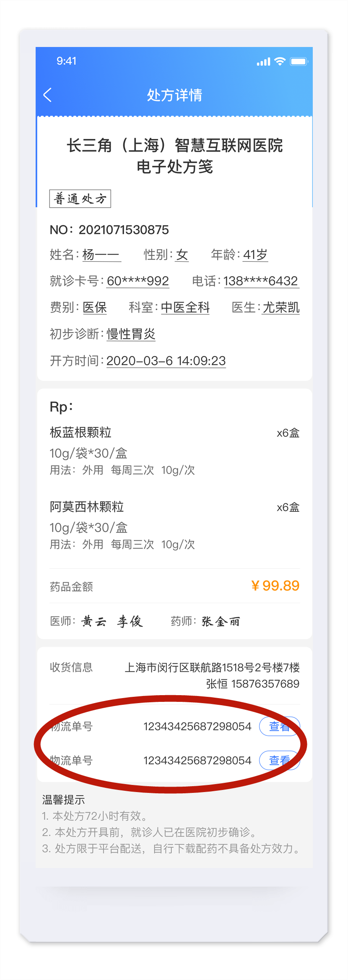This screenshot has width=348, height=980.
Task: Select the 阿莫西林颗粒 medication entry
Action: point(87,507)
